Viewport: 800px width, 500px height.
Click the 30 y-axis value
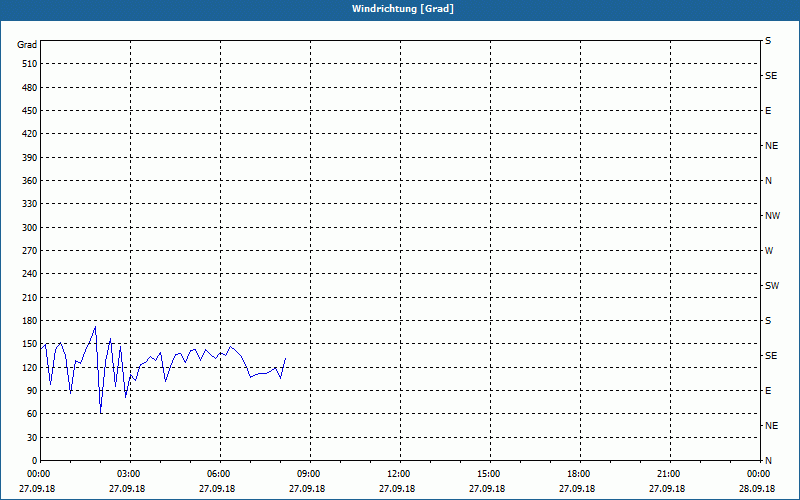32,437
